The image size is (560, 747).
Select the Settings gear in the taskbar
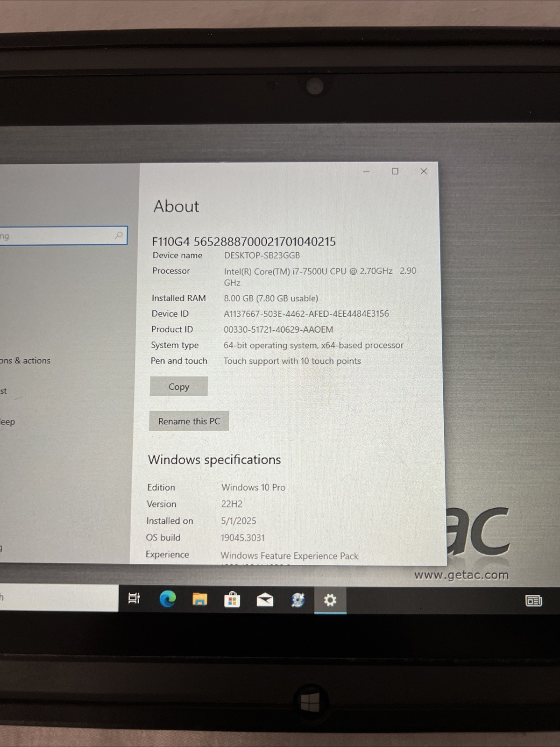[x=330, y=600]
